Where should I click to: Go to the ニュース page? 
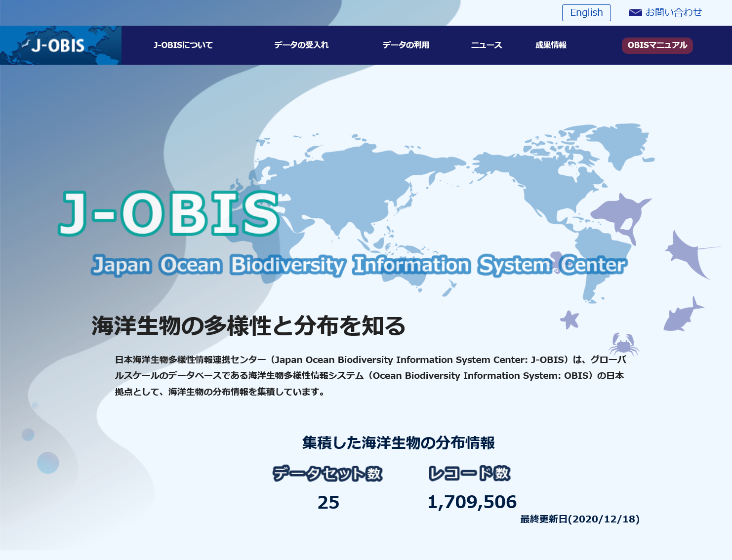coord(487,45)
